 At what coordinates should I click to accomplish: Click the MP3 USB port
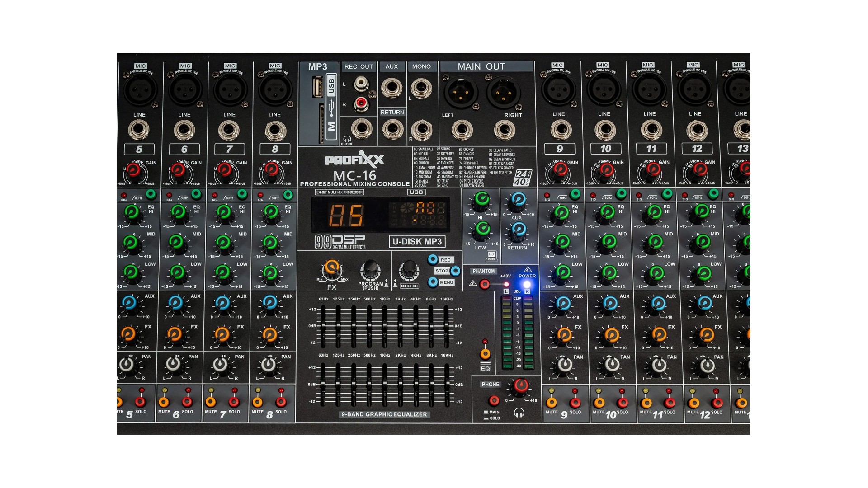318,86
